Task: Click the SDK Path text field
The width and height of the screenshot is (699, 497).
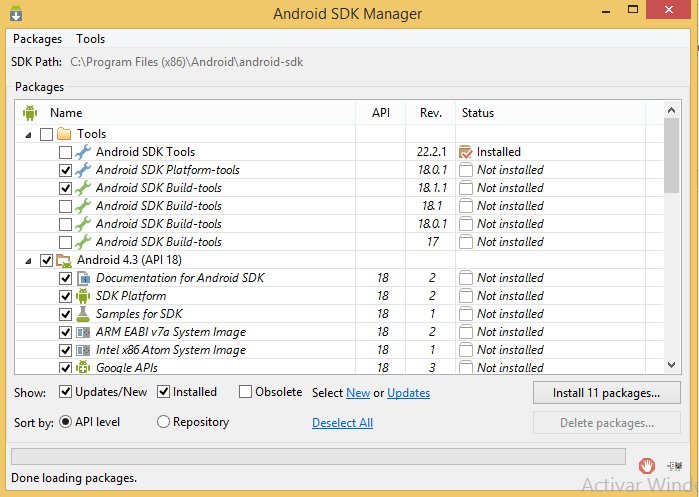Action: pyautogui.click(x=187, y=62)
